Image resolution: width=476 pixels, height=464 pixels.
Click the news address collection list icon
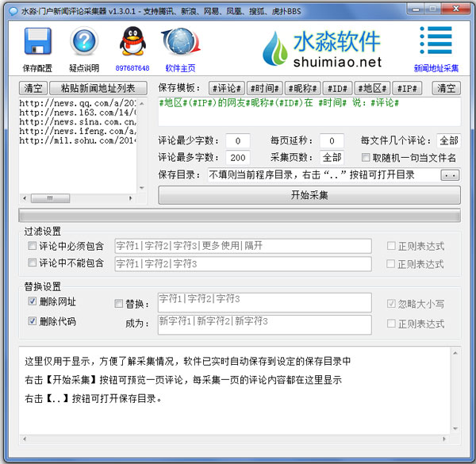pos(436,40)
